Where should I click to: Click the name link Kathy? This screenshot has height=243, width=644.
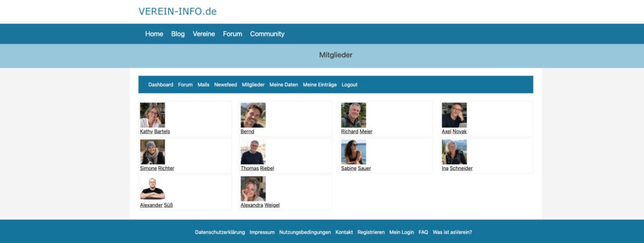[x=146, y=132]
